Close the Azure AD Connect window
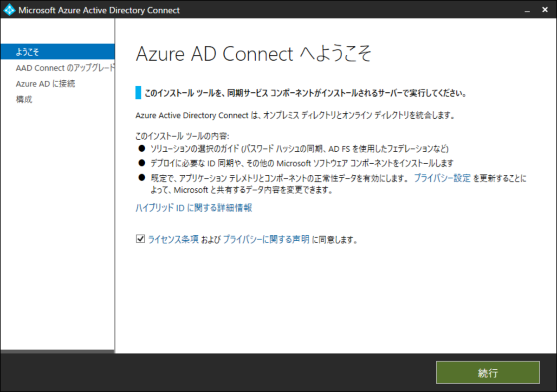The height and width of the screenshot is (392, 557). point(544,10)
